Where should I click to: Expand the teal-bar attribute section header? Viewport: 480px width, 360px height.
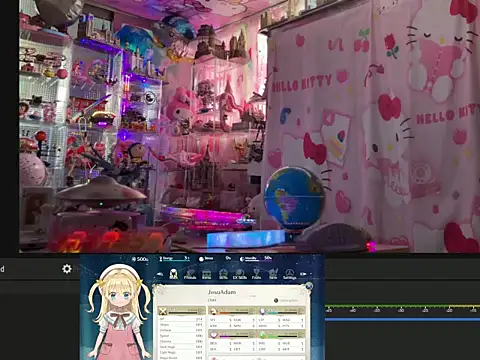282,311
